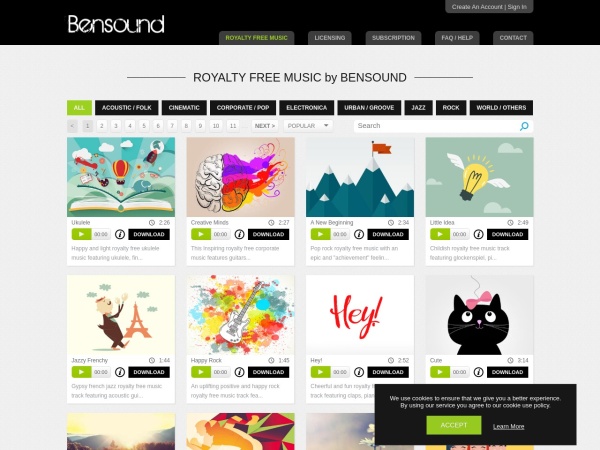Open info icon for Hey! track
The image size is (600, 450).
(359, 372)
